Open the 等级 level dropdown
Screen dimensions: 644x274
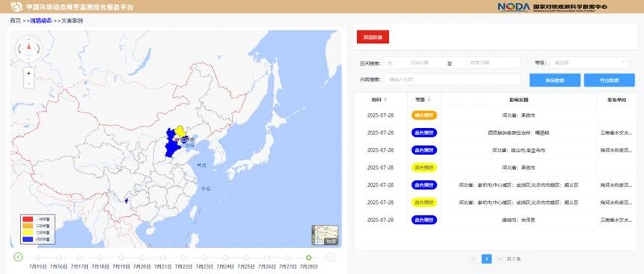point(589,63)
